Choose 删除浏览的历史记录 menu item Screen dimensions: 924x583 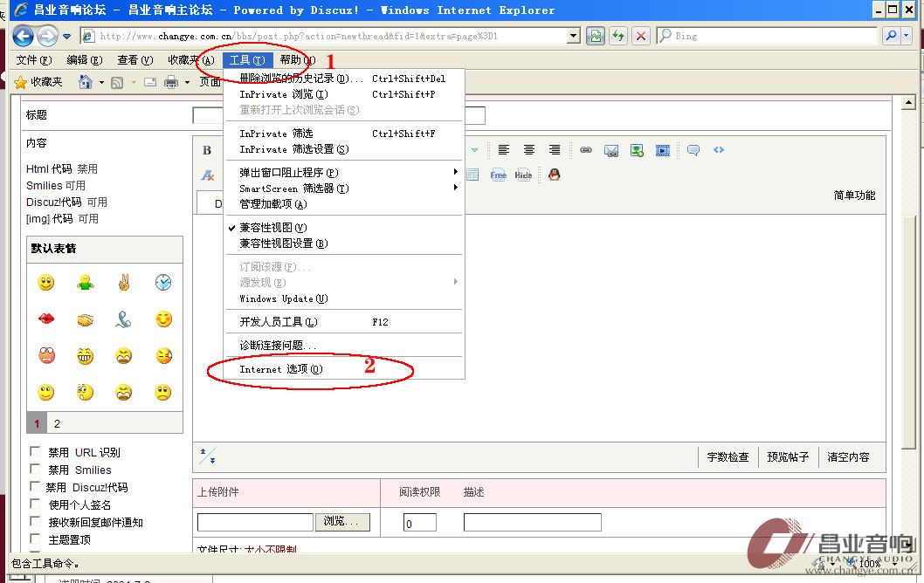pos(343,79)
